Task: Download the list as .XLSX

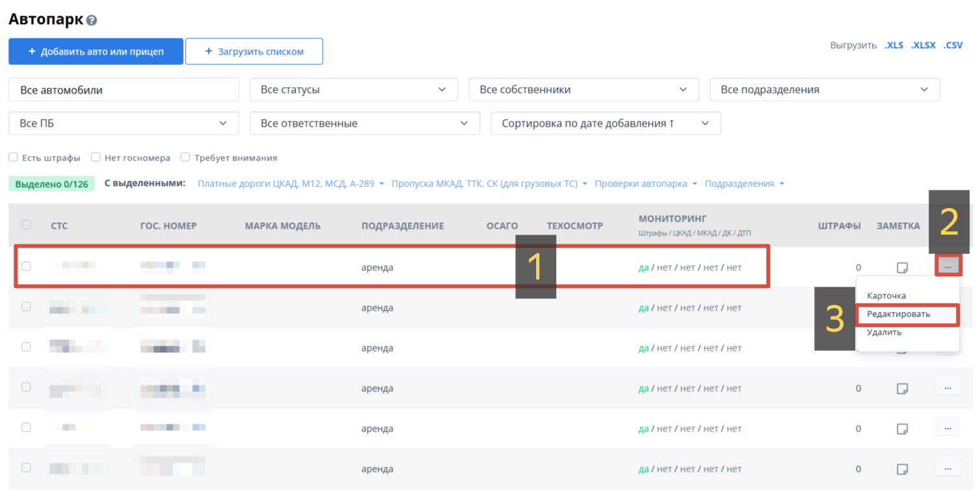Action: [923, 45]
